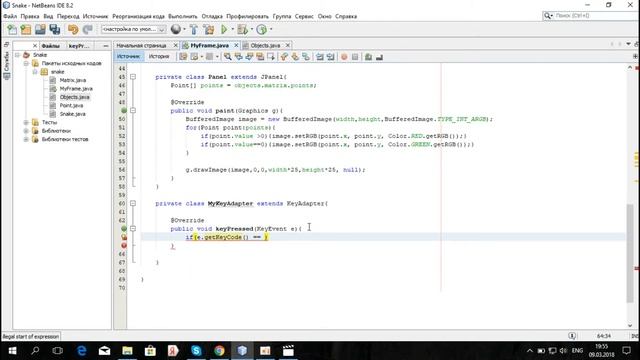Open the Отладка menu
The width and height of the screenshot is (640, 360).
[x=212, y=16]
